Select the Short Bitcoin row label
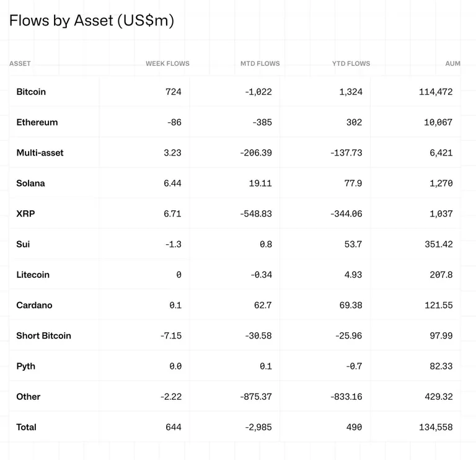Viewport: 476px width, 460px height. click(44, 336)
